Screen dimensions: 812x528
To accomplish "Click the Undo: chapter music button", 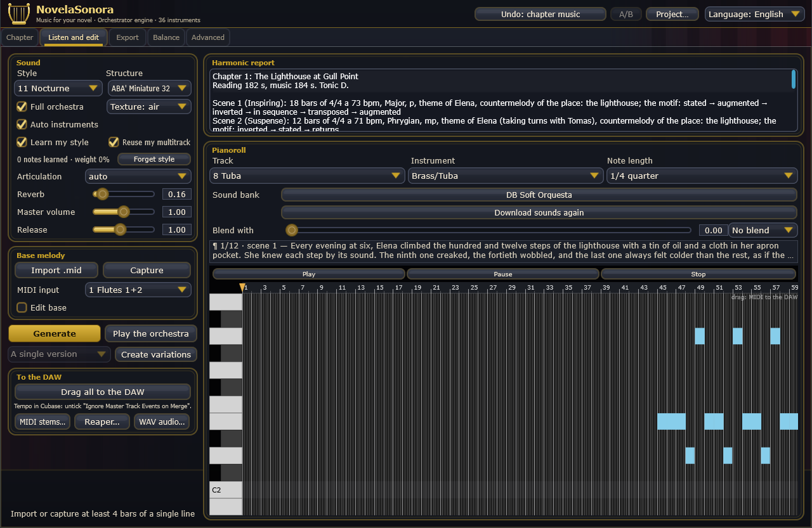I will coord(540,14).
